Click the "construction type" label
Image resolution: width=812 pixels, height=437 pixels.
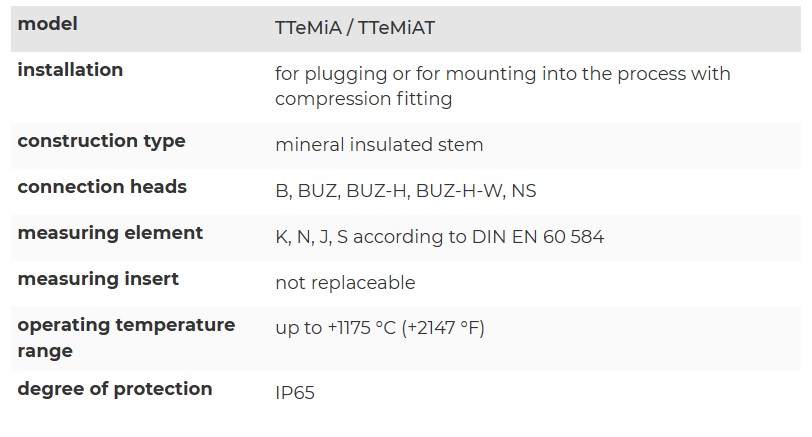point(101,141)
